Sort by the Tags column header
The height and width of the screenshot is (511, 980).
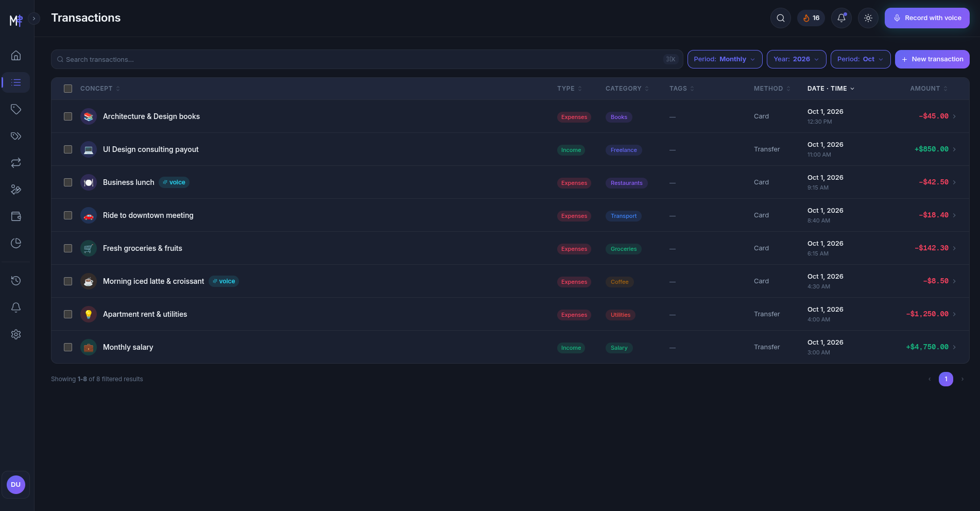681,89
